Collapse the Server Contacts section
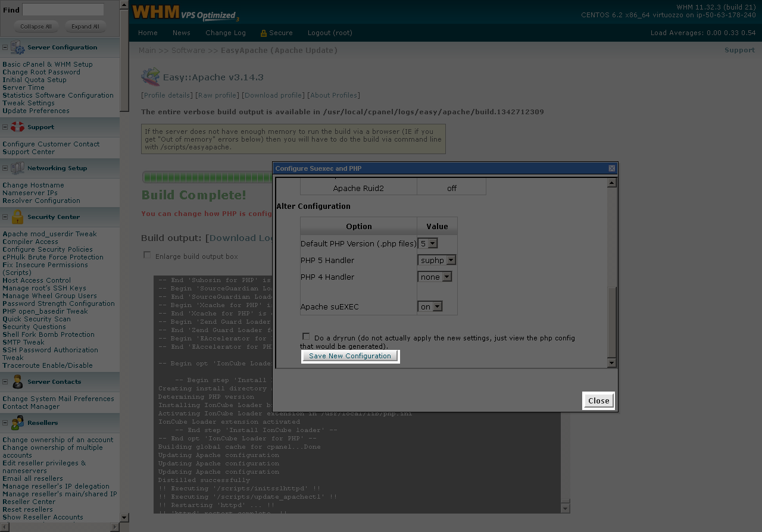 coord(5,382)
